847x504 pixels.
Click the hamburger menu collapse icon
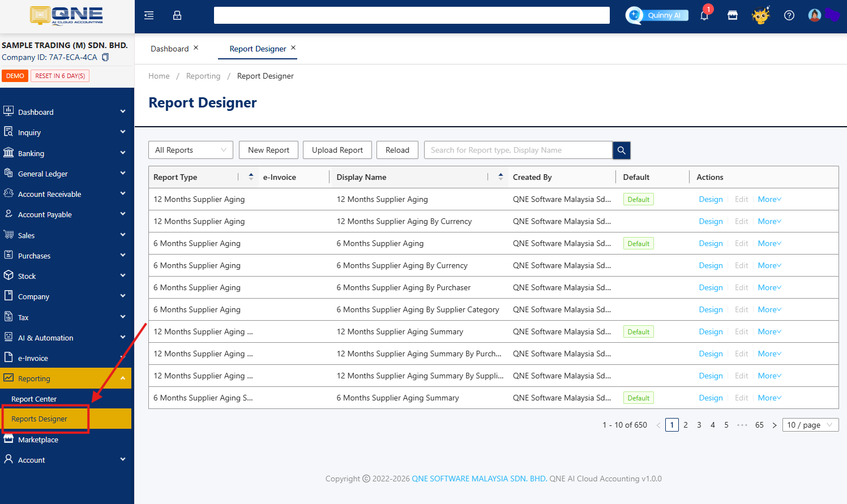point(149,15)
